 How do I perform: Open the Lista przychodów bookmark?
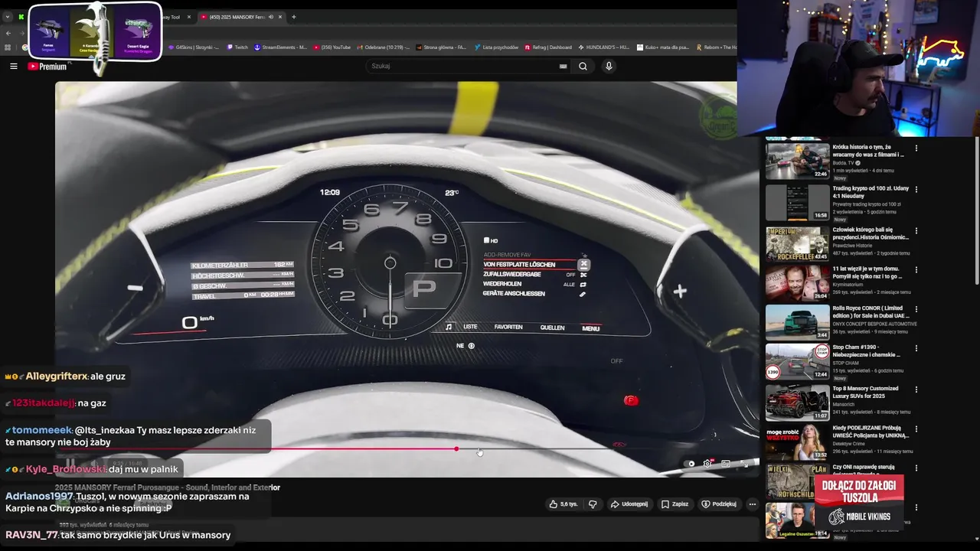coord(496,47)
